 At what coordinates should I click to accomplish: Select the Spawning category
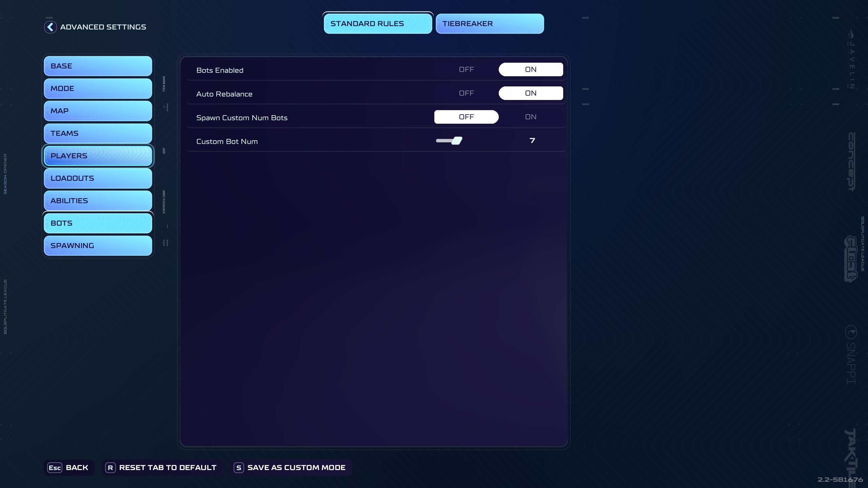pyautogui.click(x=98, y=246)
